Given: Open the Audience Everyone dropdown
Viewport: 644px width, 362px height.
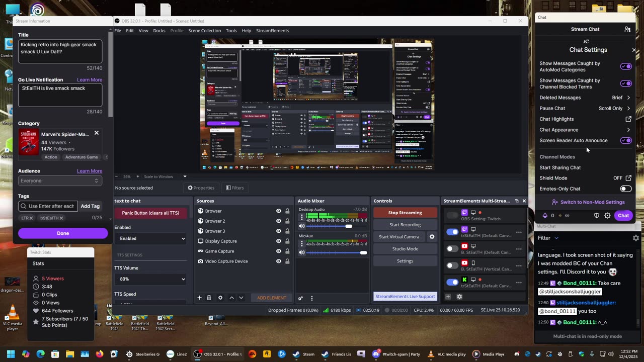Looking at the screenshot, I should click(60, 180).
